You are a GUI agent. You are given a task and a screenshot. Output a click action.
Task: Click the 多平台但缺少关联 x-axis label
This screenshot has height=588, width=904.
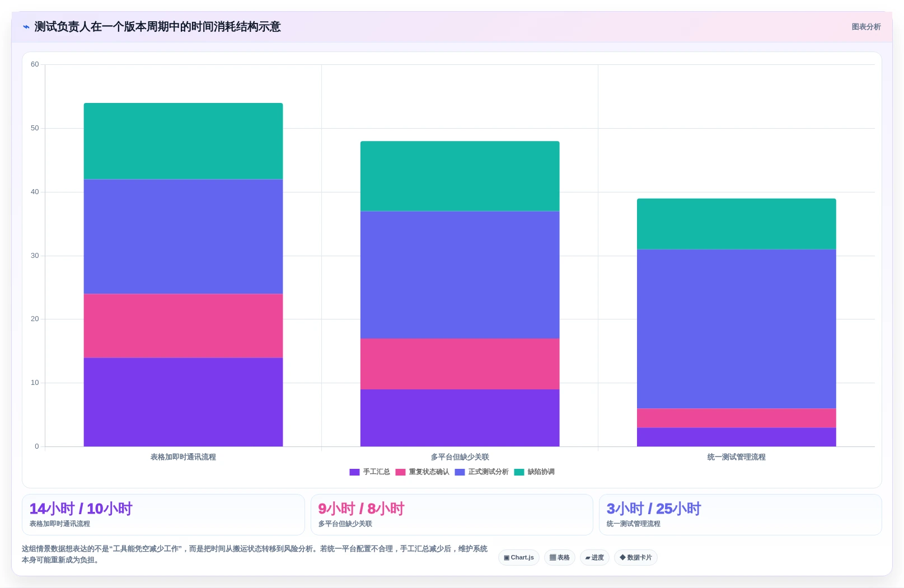[x=460, y=457]
